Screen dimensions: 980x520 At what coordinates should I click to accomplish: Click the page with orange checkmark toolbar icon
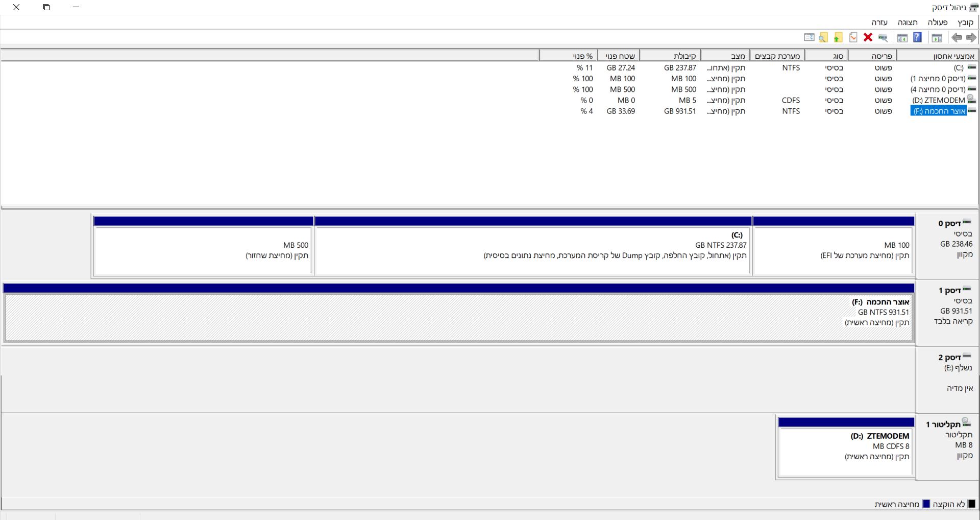(853, 37)
